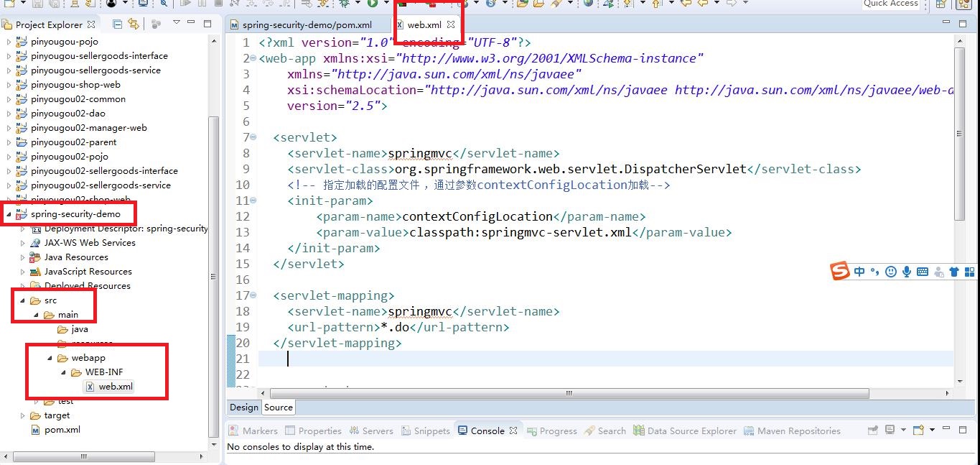
Task: Maximize the Console panel
Action: [x=961, y=430]
